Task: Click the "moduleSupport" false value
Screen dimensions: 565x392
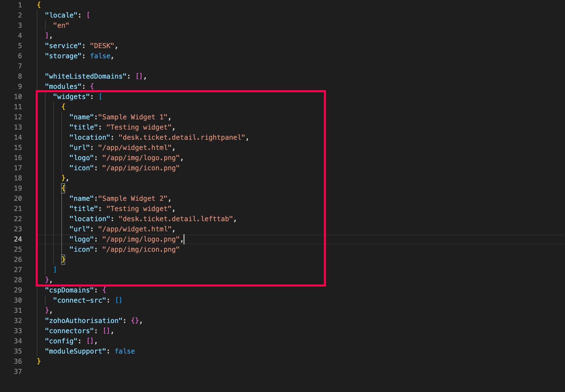Action: 125,351
